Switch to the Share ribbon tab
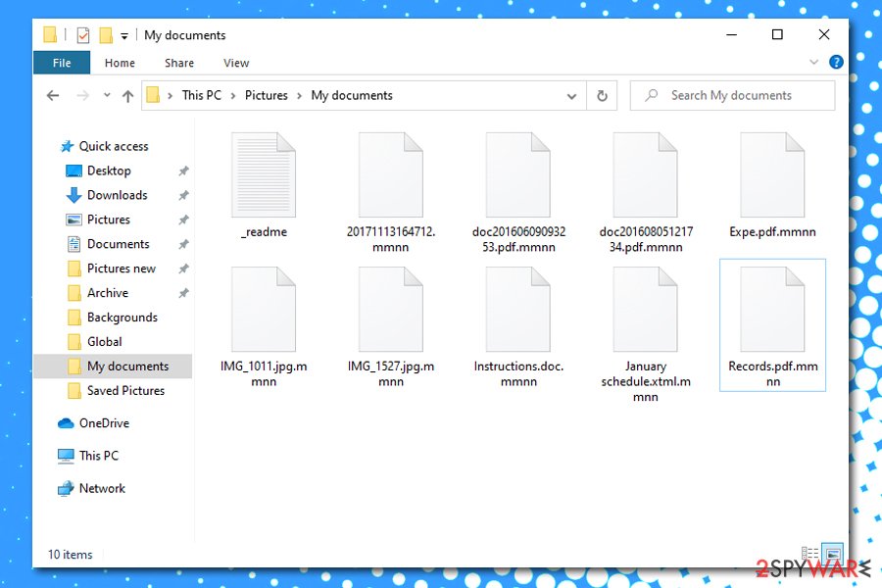 coord(179,63)
